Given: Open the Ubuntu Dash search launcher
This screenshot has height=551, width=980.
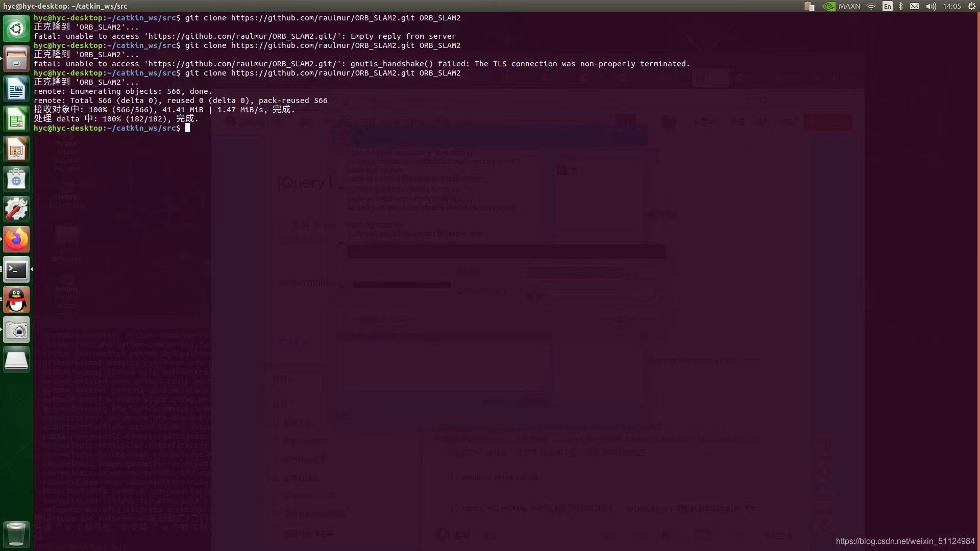Looking at the screenshot, I should point(16,29).
